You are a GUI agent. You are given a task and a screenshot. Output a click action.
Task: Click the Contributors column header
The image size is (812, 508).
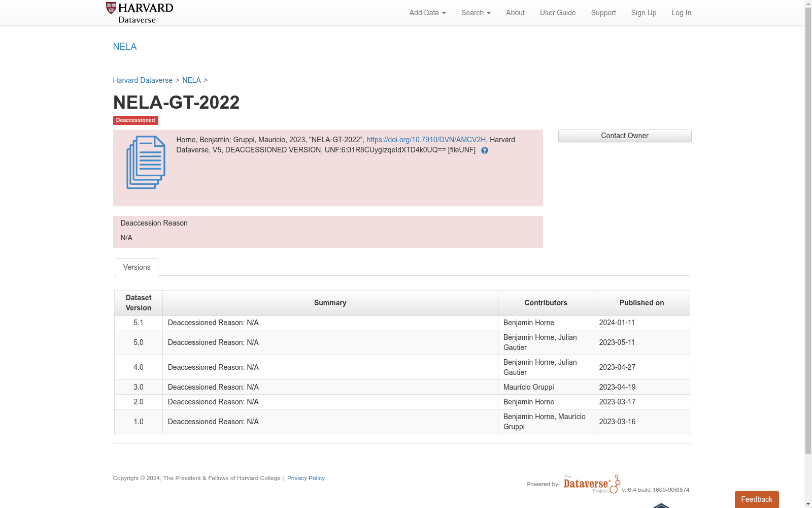tap(546, 303)
